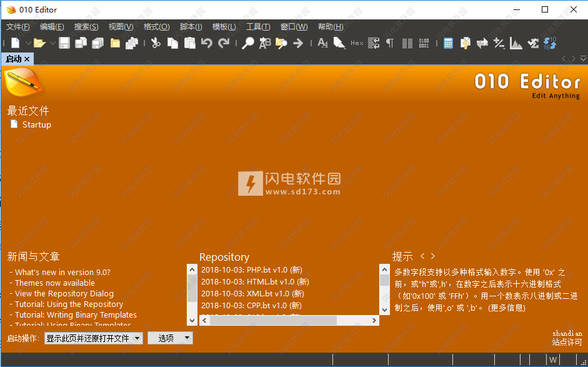Screen dimensions: 588x367
Task: Open Tutorial: Using the Repository link
Action: [x=69, y=304]
